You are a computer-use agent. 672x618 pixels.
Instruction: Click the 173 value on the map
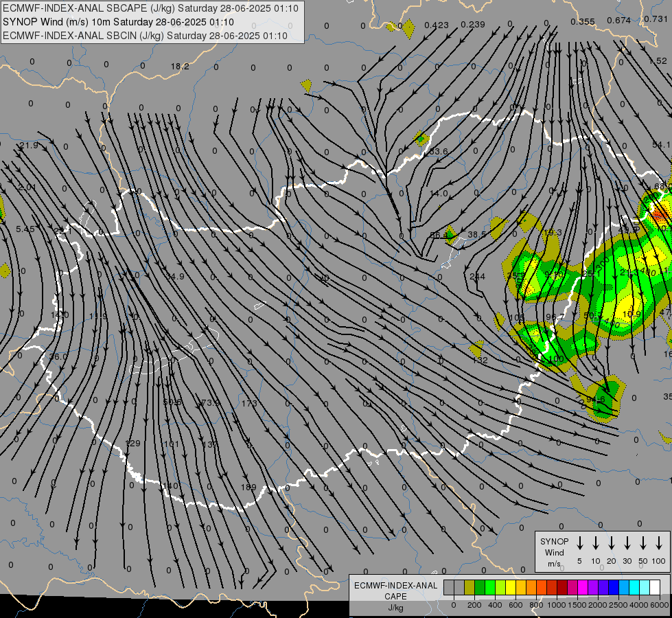pyautogui.click(x=249, y=403)
